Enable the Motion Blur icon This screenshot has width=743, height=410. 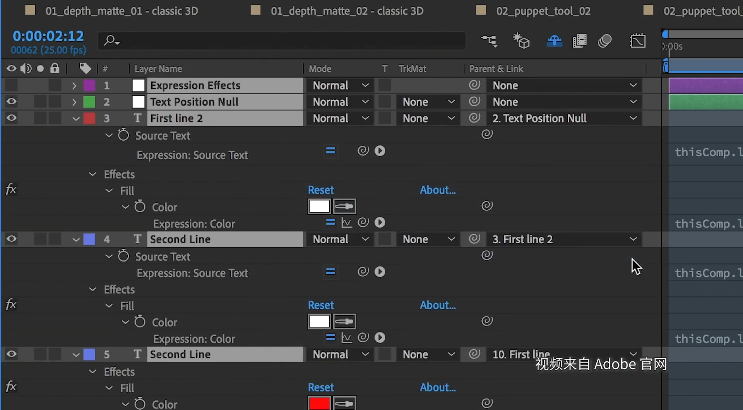[605, 41]
